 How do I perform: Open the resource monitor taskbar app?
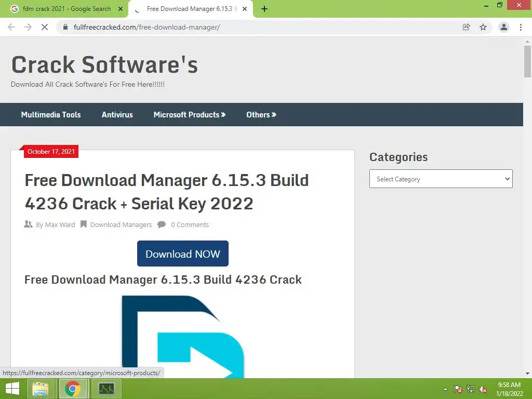click(106, 389)
